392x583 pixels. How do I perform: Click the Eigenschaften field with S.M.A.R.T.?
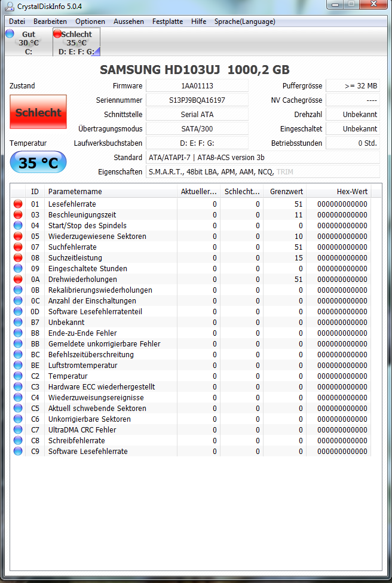(x=262, y=172)
